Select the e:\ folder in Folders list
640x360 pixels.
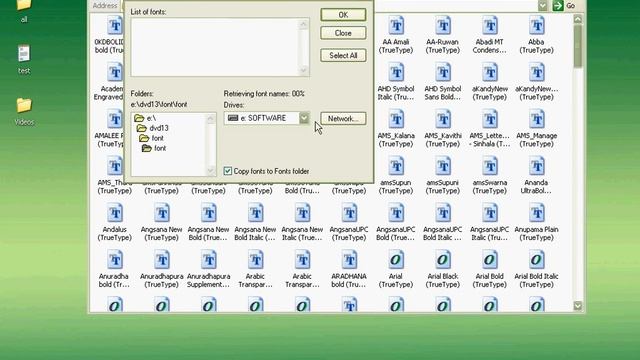point(146,118)
